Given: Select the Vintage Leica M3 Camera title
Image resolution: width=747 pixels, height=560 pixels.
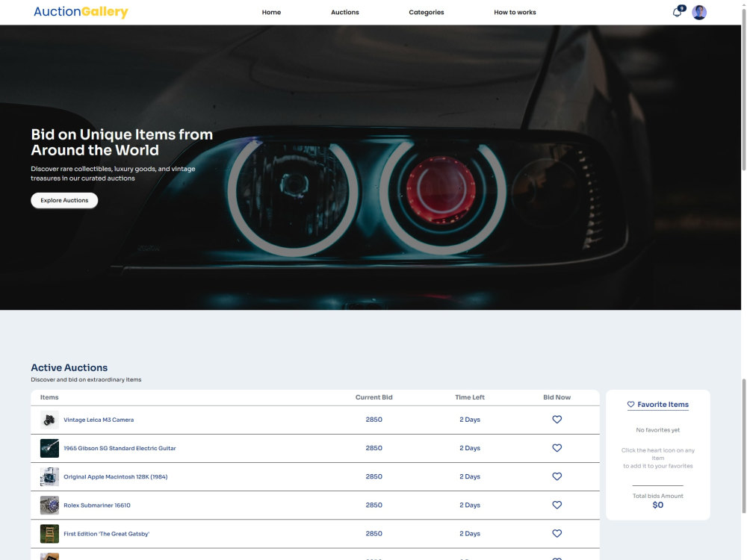Looking at the screenshot, I should click(x=99, y=420).
